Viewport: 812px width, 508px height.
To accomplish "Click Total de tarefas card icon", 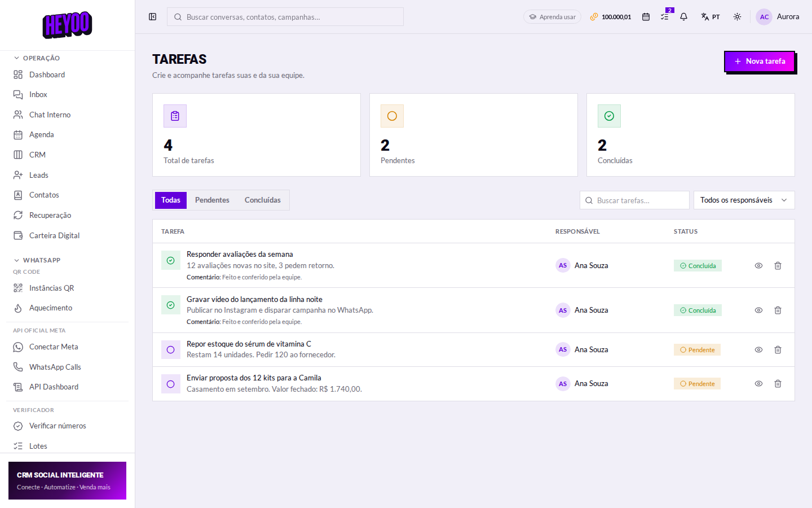I will tap(175, 116).
